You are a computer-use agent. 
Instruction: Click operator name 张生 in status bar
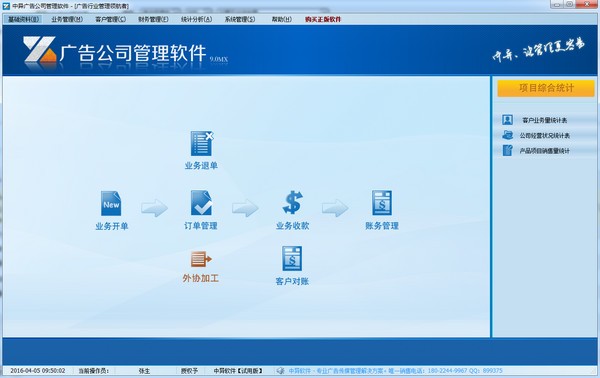coord(144,371)
